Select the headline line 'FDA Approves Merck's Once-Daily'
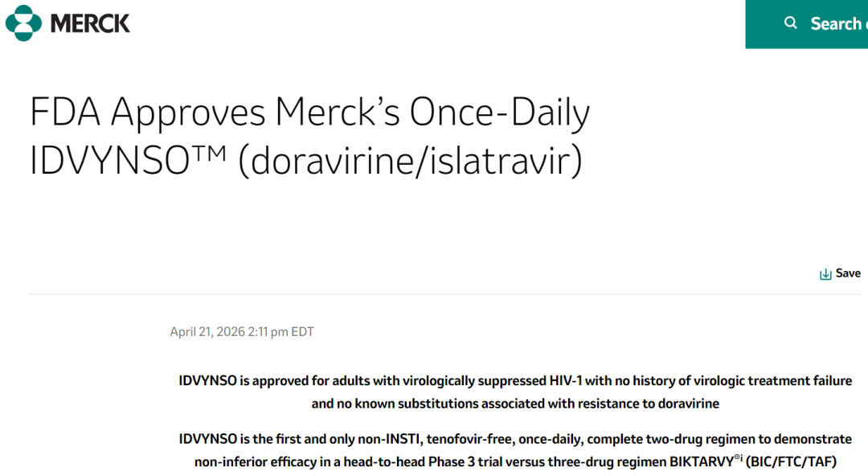The width and height of the screenshot is (868, 476). (309, 113)
